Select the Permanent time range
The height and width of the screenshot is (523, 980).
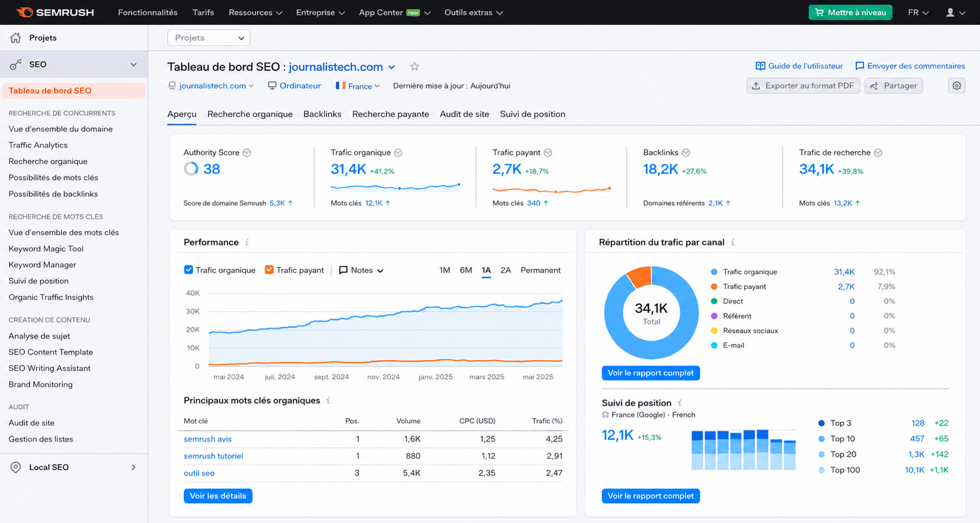click(540, 270)
